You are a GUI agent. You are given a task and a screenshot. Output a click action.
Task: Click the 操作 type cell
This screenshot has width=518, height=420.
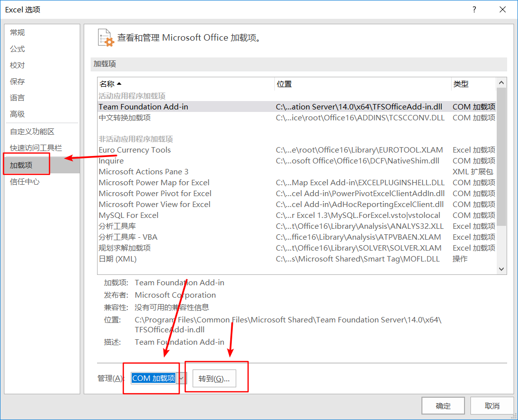(460, 259)
